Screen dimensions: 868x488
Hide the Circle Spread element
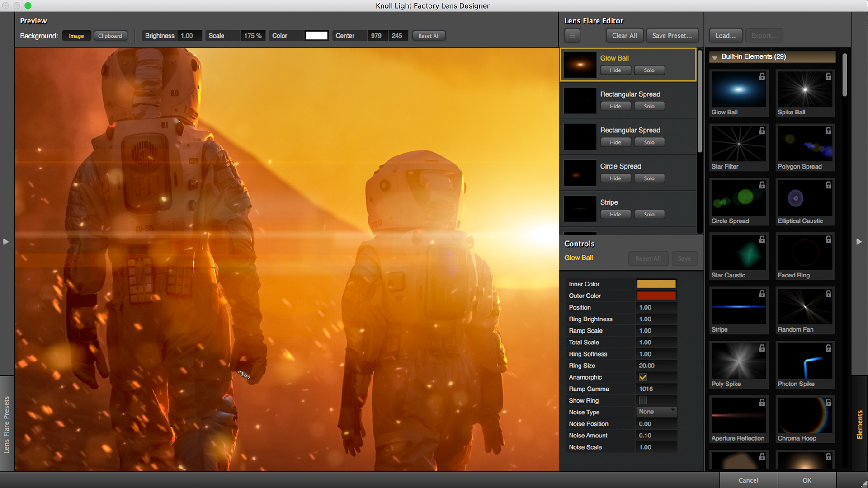click(x=615, y=178)
